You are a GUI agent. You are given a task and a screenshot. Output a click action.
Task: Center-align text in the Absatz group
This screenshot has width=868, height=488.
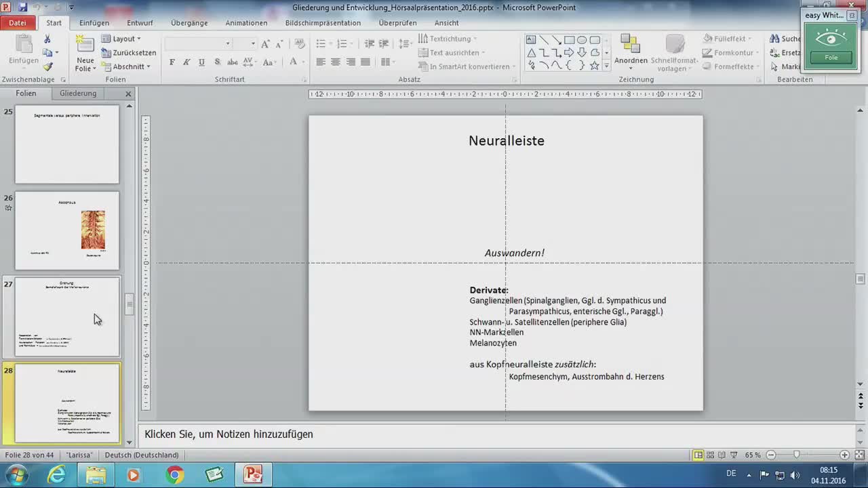(335, 62)
